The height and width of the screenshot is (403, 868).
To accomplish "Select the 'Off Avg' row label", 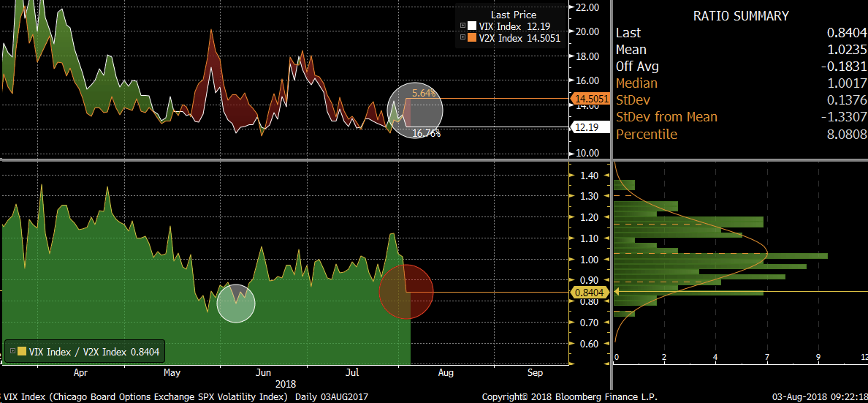I will pyautogui.click(x=637, y=67).
